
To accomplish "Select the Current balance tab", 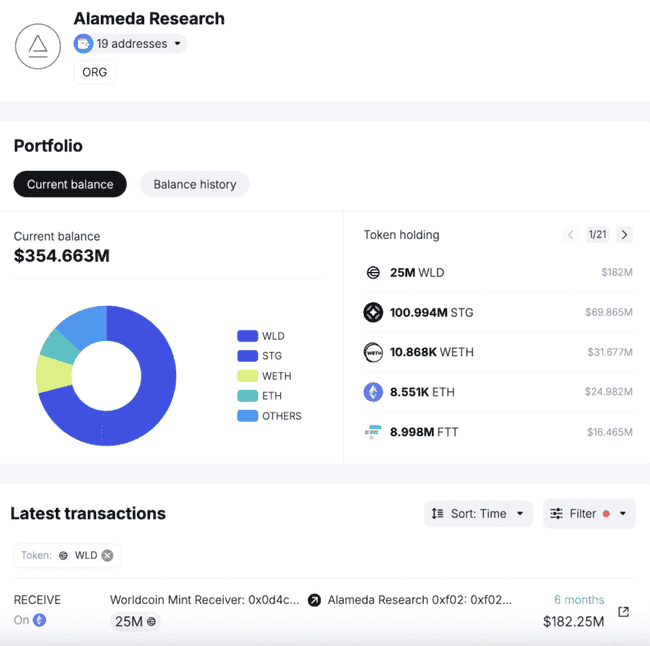I will pyautogui.click(x=70, y=184).
